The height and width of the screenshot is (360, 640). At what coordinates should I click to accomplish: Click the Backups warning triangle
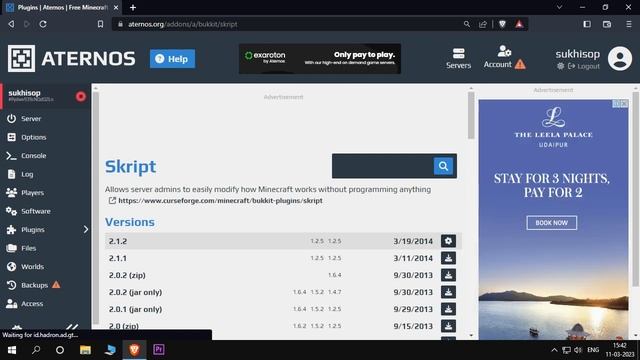click(x=56, y=284)
